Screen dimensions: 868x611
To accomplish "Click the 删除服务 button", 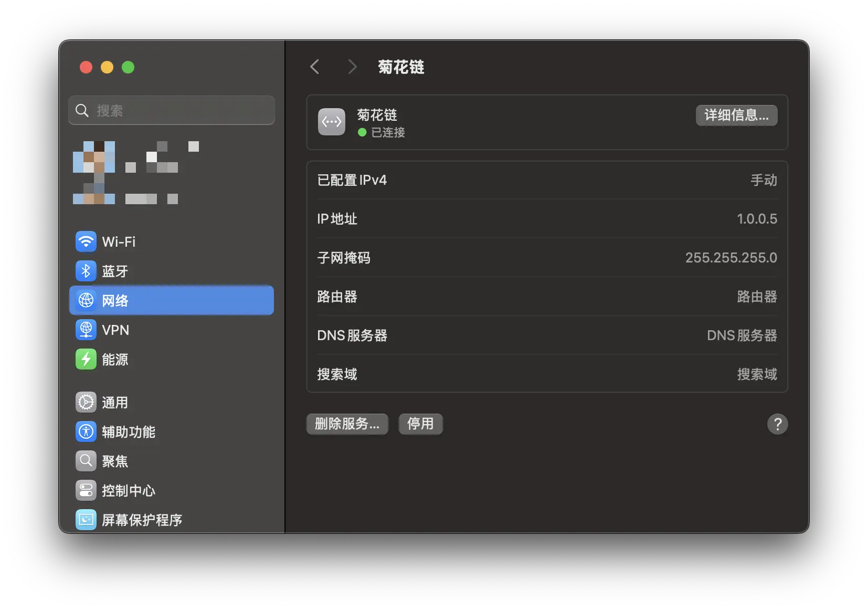I will 347,424.
